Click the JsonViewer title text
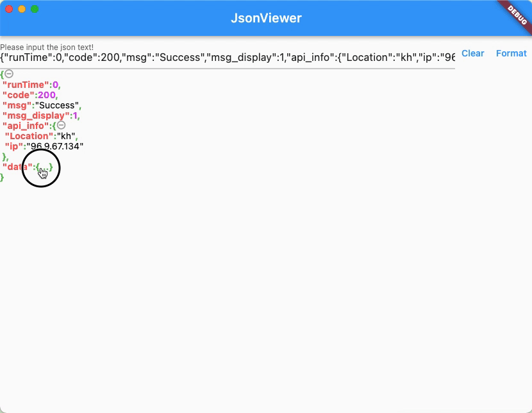Image resolution: width=532 pixels, height=413 pixels. click(x=267, y=18)
